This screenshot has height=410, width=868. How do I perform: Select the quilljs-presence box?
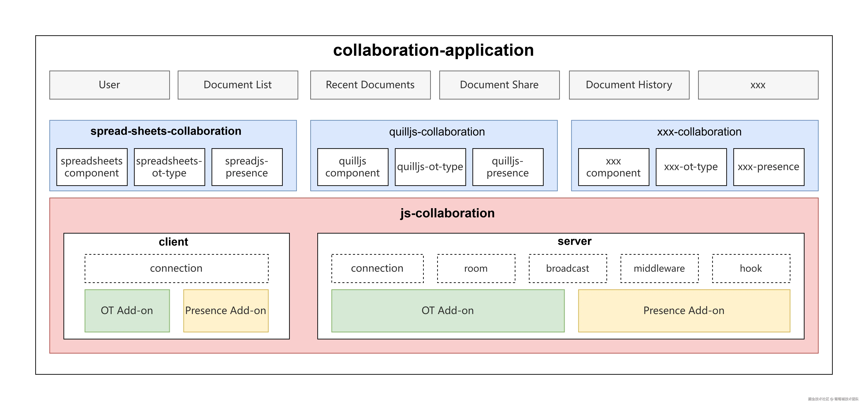pyautogui.click(x=508, y=167)
